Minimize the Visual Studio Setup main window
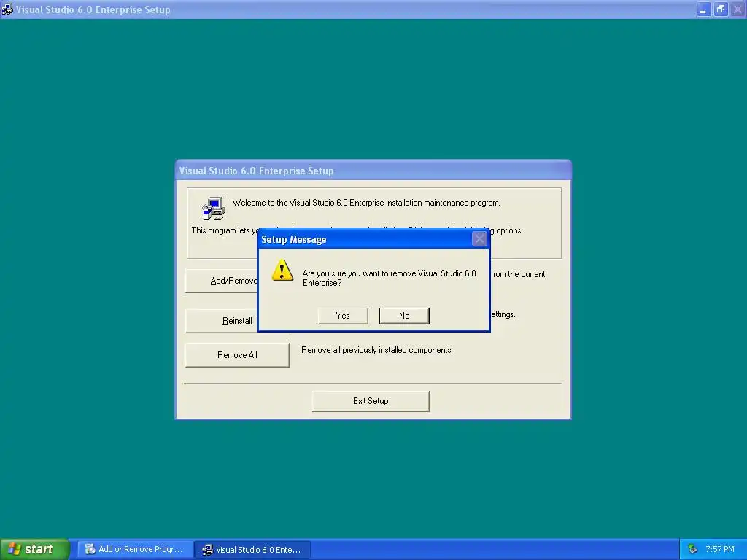Screen dimensions: 747x560 (x=704, y=9)
